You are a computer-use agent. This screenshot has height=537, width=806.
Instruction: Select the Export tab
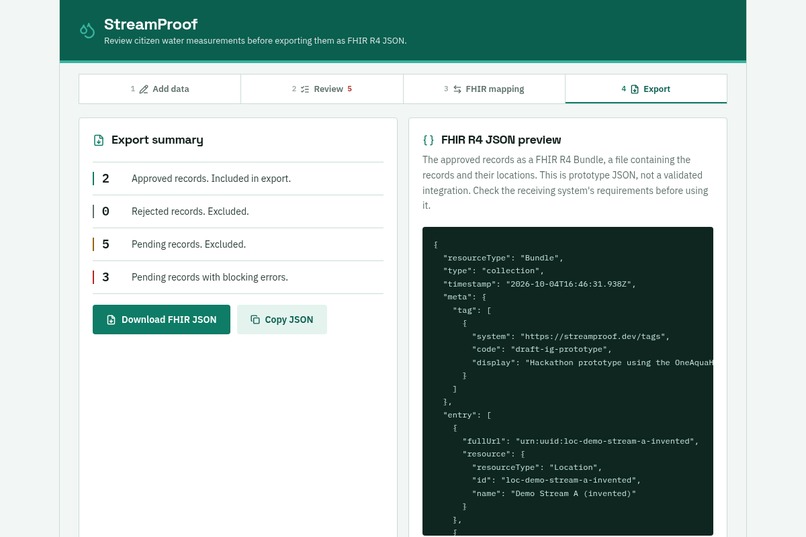[x=646, y=89]
